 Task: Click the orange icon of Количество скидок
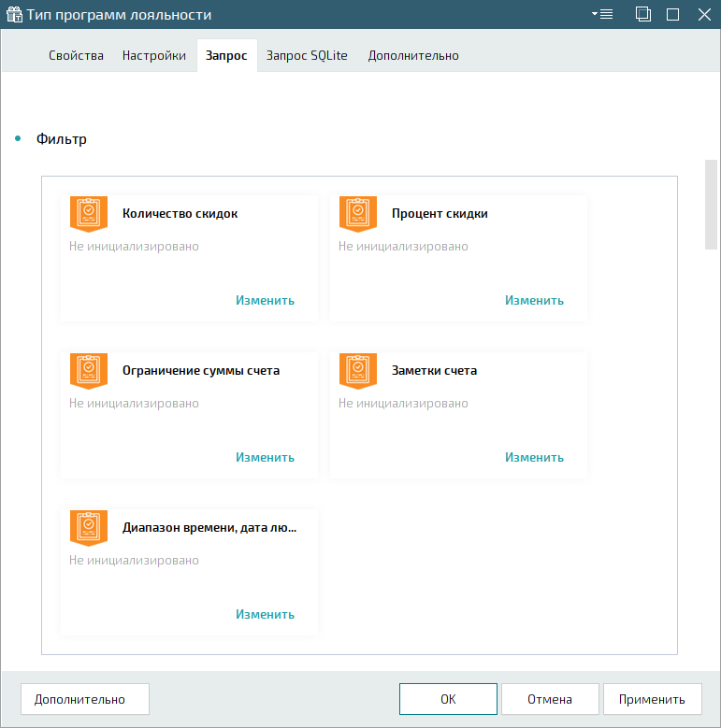coord(89,214)
